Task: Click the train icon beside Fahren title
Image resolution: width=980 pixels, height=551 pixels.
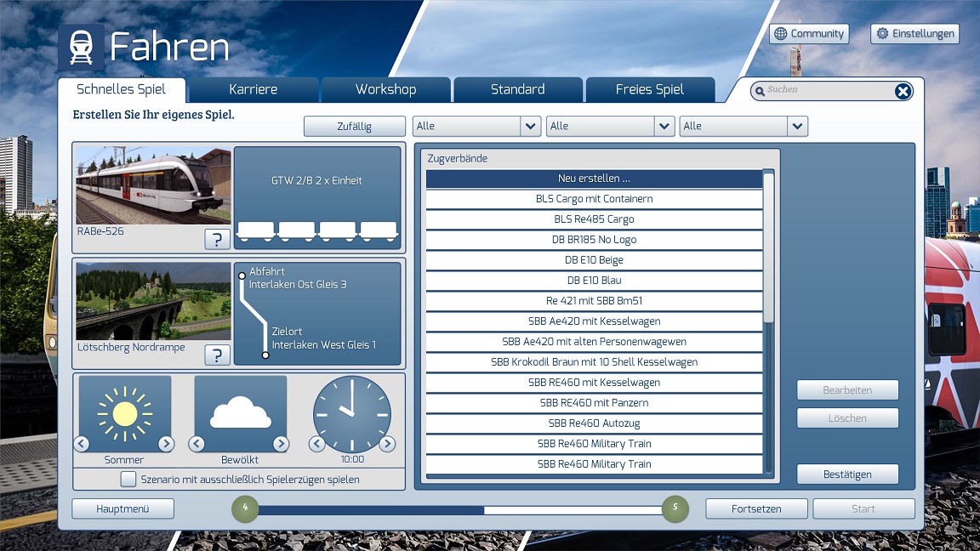Action: 82,48
